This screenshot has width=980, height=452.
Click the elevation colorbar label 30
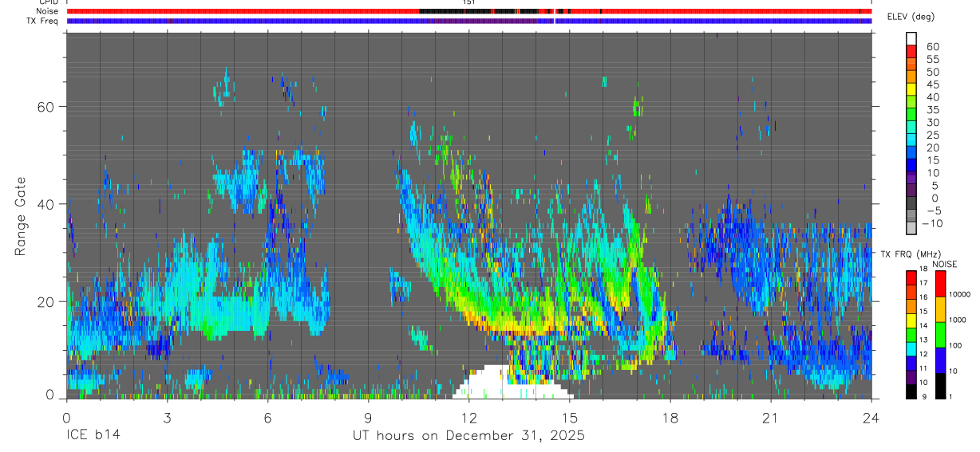click(931, 122)
